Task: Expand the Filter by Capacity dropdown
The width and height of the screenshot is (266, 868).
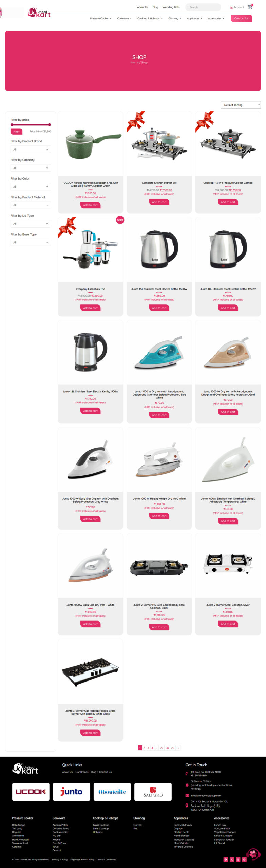Action: 31,168
